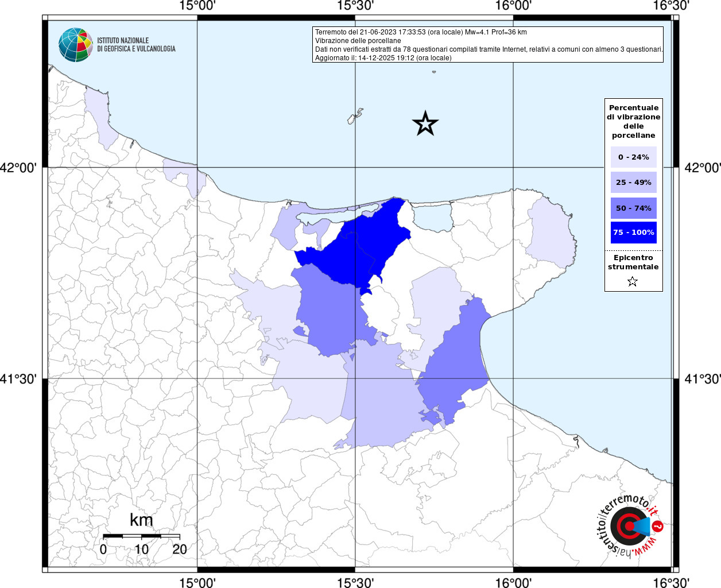Click the bottom 15°00' longitude label
The height and width of the screenshot is (588, 721).
tap(197, 582)
